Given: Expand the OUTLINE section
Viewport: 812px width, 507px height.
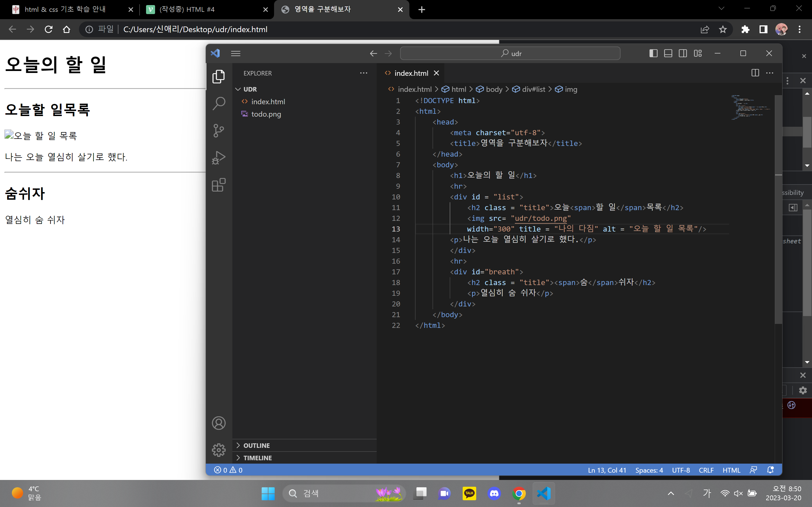Looking at the screenshot, I should 256,445.
